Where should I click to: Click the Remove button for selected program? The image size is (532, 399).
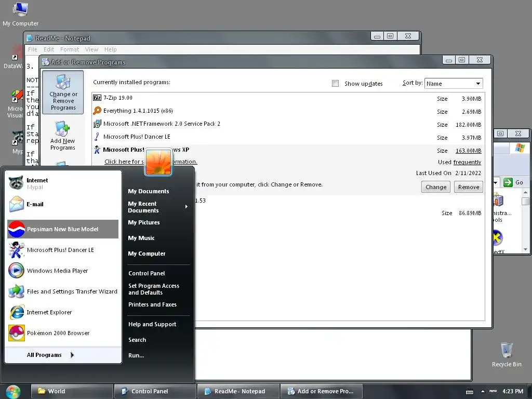click(469, 187)
